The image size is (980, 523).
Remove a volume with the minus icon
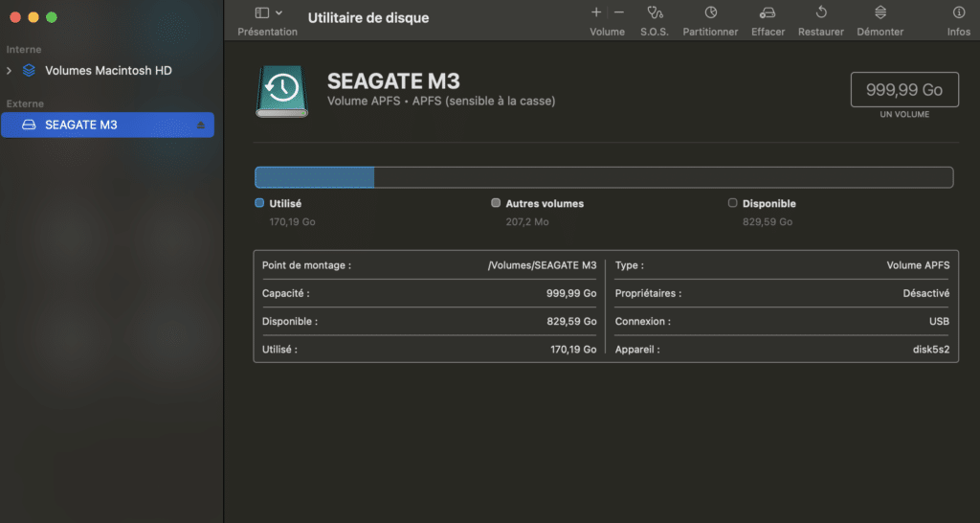(x=619, y=11)
